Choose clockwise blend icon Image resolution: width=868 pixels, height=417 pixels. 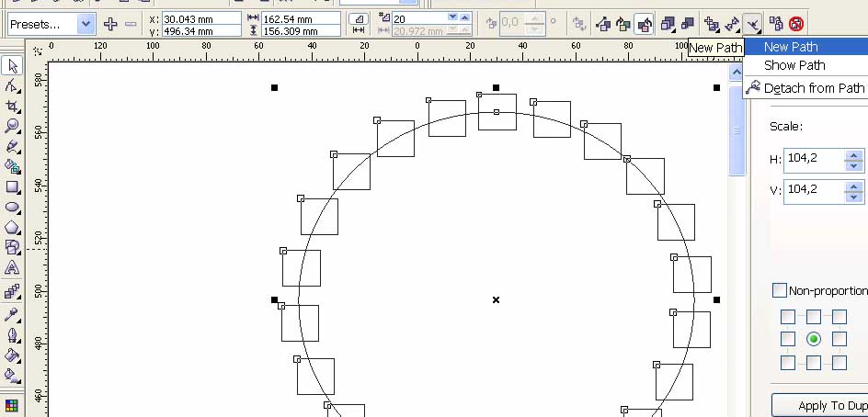pos(623,24)
